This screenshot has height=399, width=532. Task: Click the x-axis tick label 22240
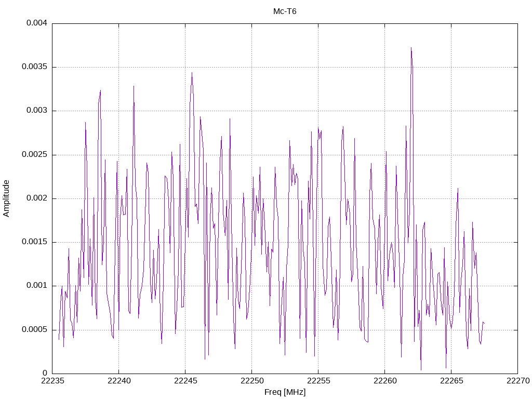click(119, 381)
